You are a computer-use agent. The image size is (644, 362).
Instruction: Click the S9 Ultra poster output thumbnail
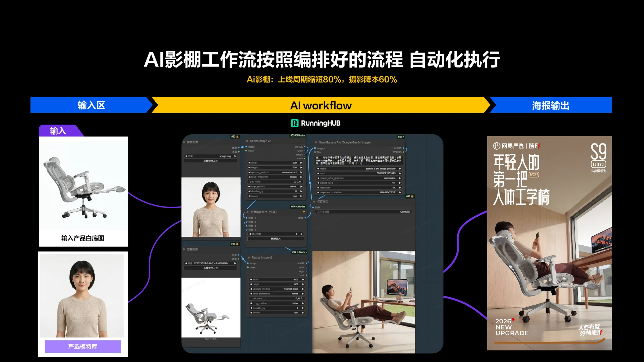(x=549, y=243)
